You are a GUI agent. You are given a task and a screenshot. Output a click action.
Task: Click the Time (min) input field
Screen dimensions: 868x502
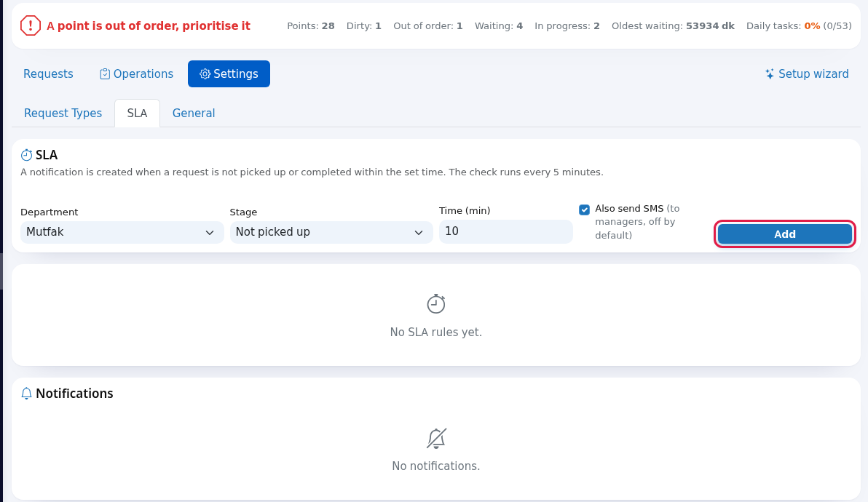pyautogui.click(x=506, y=231)
